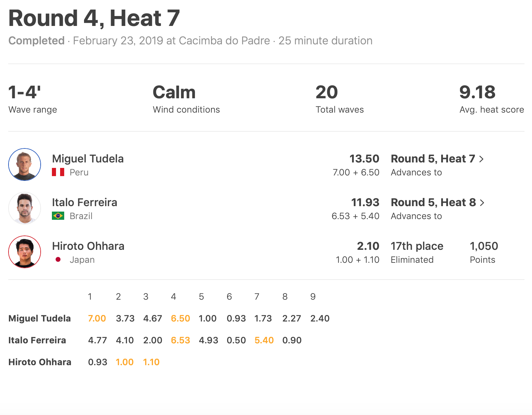Click the Japan flag icon

(58, 259)
